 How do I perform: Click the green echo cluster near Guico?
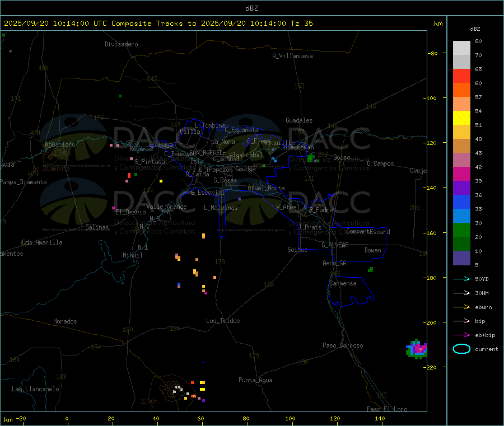pos(311,157)
